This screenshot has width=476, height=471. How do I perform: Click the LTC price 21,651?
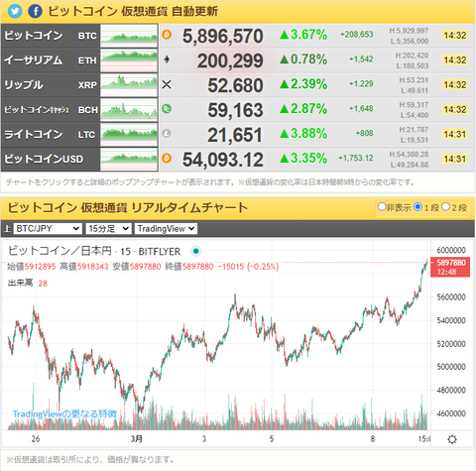235,135
